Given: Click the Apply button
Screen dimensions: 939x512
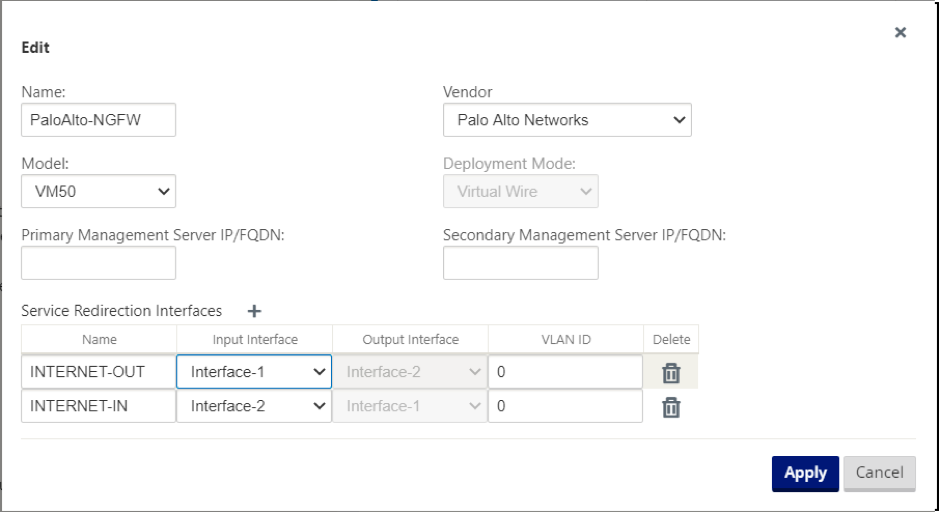Looking at the screenshot, I should [x=805, y=474].
